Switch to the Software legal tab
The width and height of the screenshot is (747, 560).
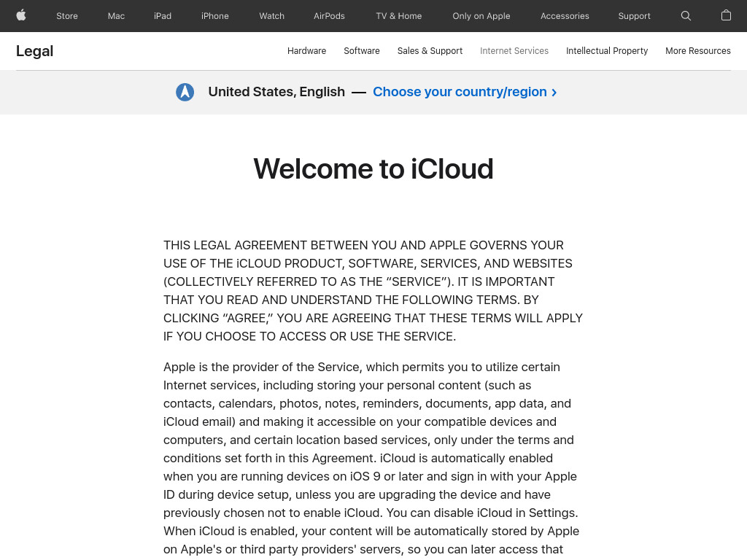[x=362, y=51]
